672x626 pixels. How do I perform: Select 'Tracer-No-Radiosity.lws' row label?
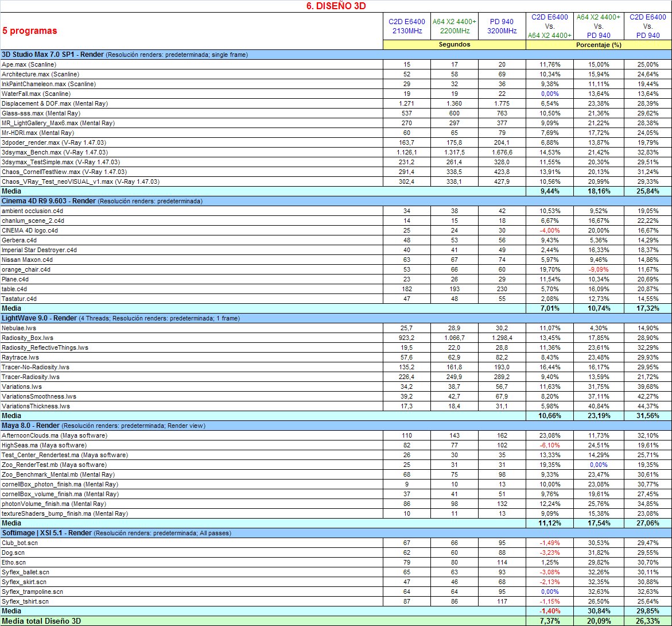point(36,367)
